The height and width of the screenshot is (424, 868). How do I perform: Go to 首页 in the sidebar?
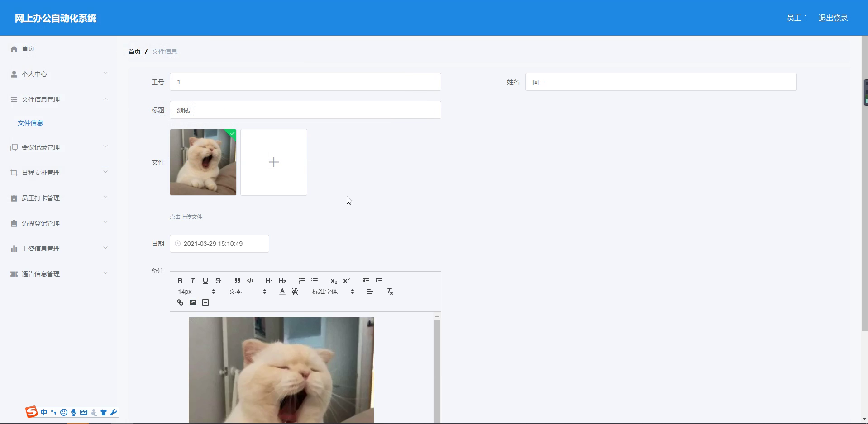tap(58, 48)
